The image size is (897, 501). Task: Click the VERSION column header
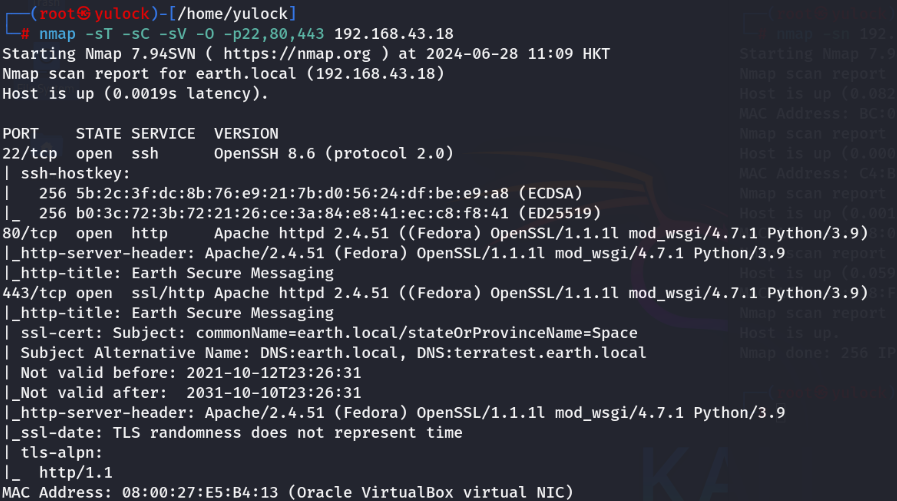[x=246, y=134]
